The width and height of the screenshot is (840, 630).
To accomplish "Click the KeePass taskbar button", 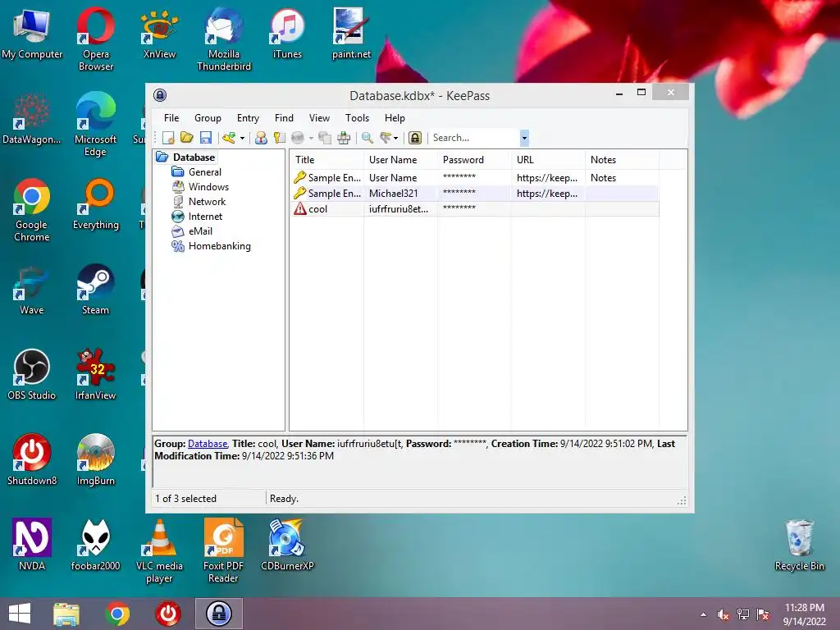I will (218, 614).
